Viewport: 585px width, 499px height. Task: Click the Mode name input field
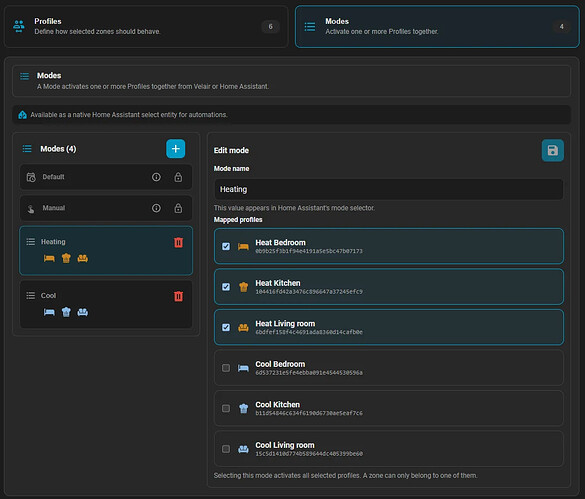pos(388,189)
